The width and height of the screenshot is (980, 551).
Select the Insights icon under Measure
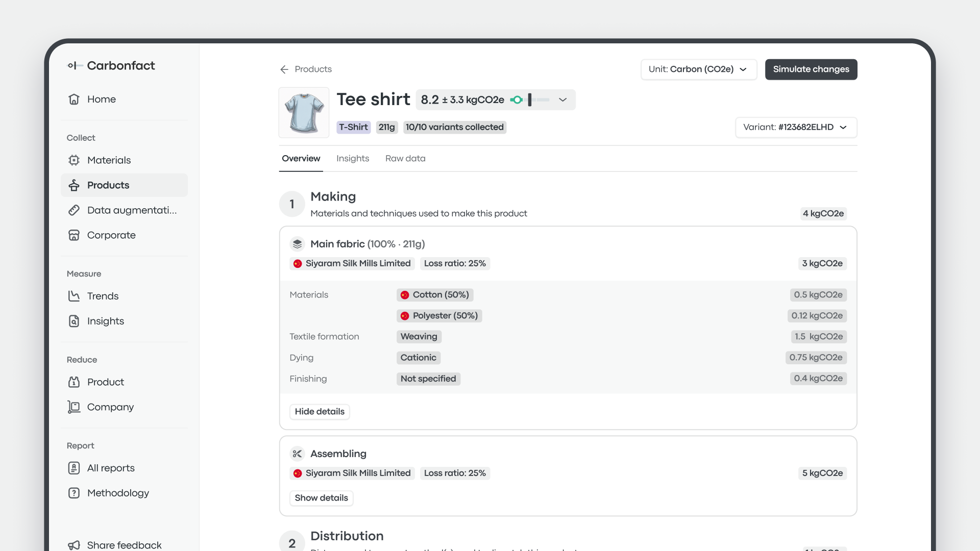click(x=74, y=321)
